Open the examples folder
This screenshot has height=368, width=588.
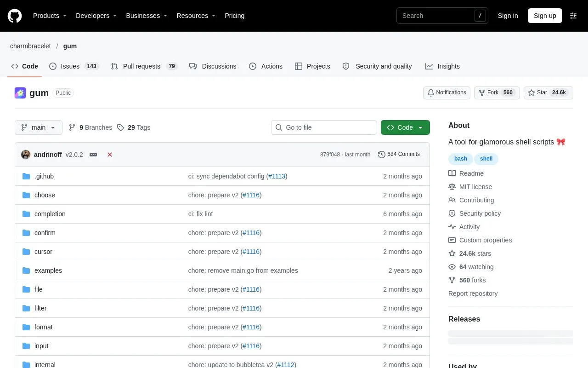click(x=48, y=270)
